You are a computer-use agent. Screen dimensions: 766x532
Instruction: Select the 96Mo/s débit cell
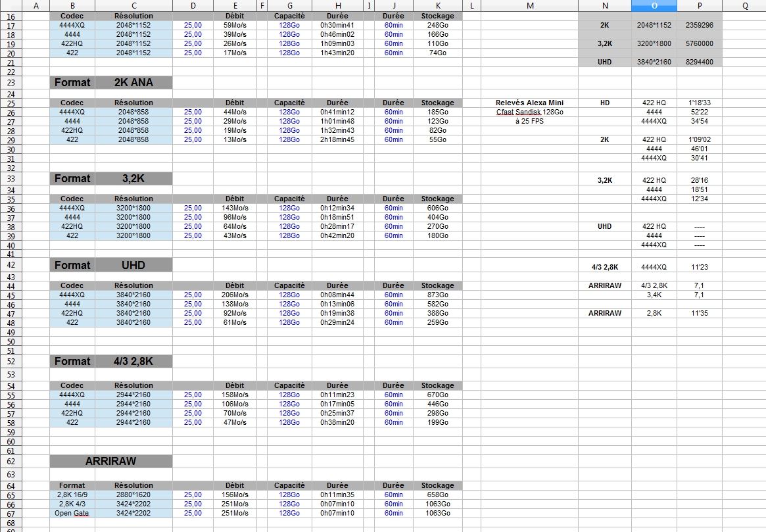235,218
